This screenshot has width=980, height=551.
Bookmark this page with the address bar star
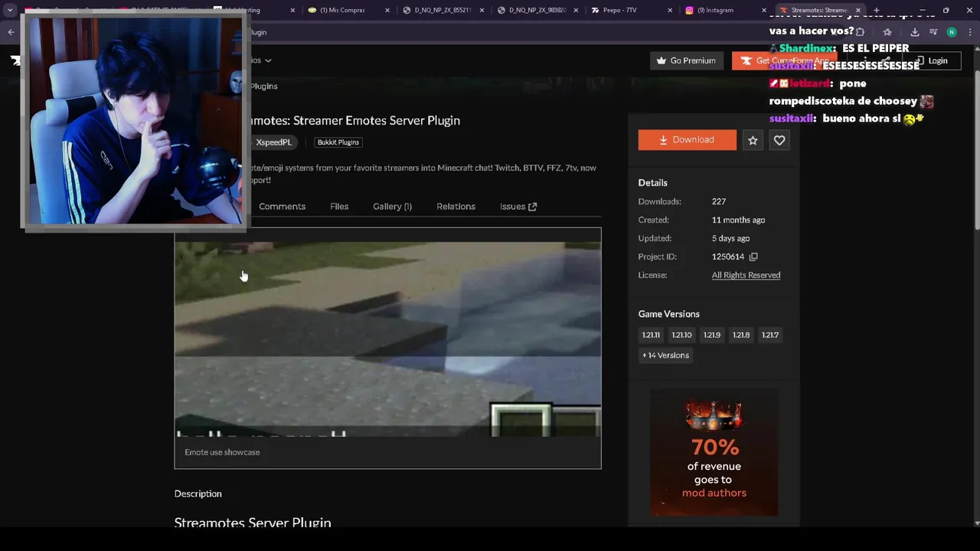coord(887,32)
